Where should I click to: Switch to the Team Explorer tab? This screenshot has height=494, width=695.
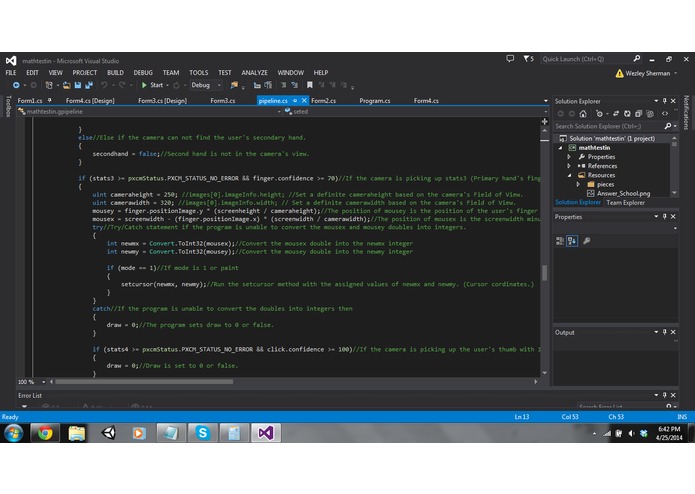click(x=625, y=203)
